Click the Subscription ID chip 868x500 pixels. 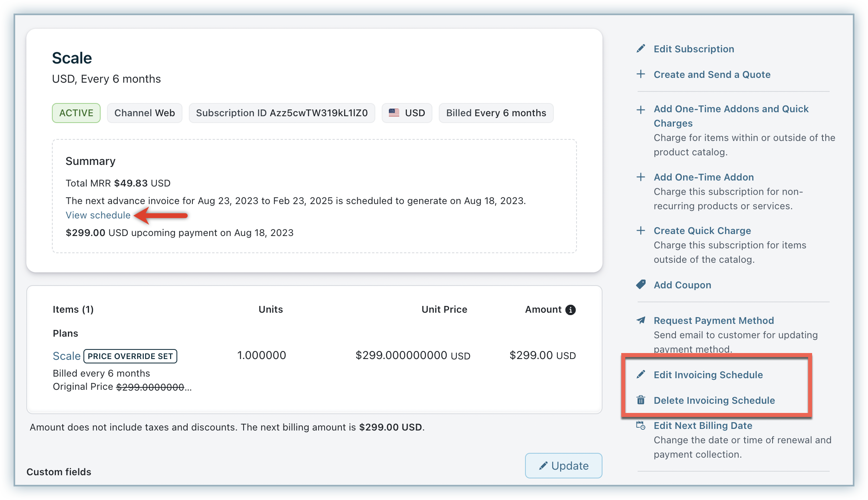click(281, 113)
